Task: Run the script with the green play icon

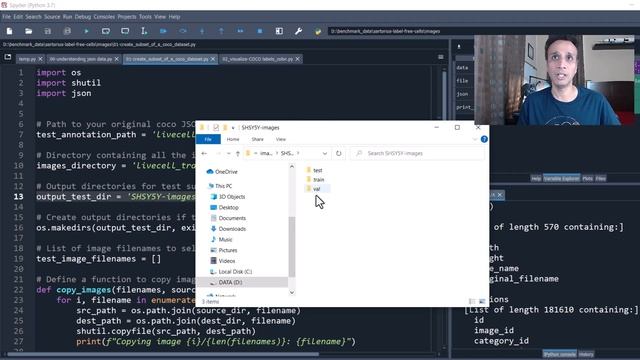Action: 87,31
